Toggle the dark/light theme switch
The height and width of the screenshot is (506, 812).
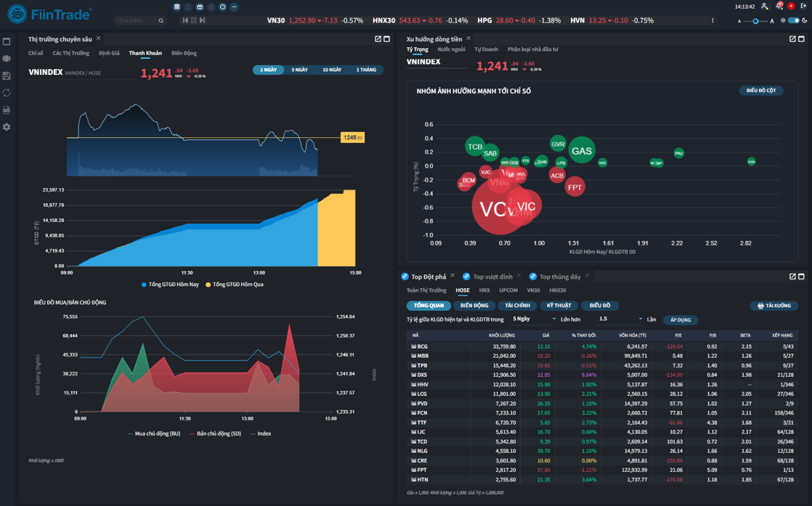pyautogui.click(x=793, y=21)
